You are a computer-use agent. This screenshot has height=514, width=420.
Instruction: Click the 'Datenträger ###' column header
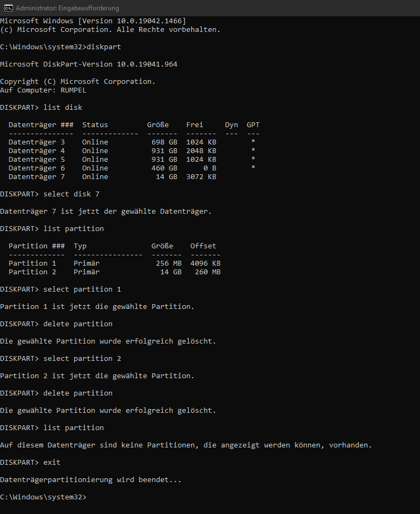[x=41, y=125]
